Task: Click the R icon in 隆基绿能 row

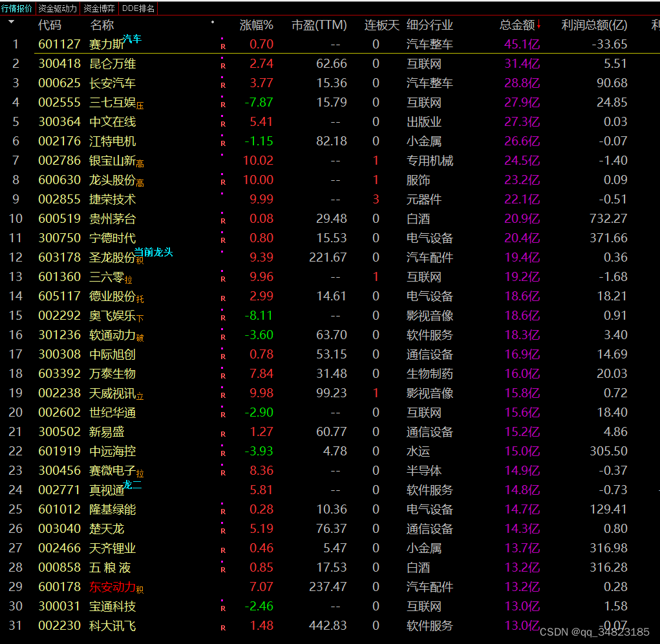Action: point(223,512)
